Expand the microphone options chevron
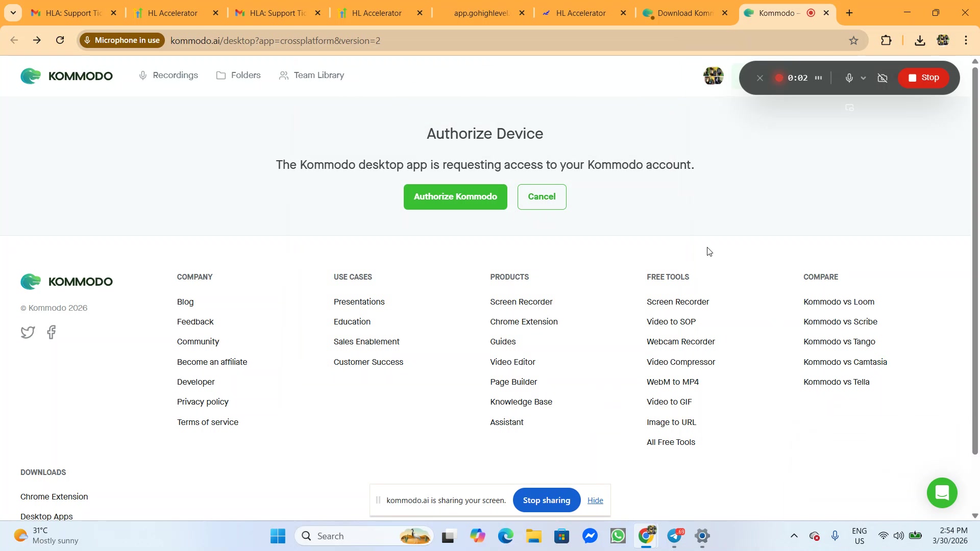The width and height of the screenshot is (980, 551). [x=864, y=79]
